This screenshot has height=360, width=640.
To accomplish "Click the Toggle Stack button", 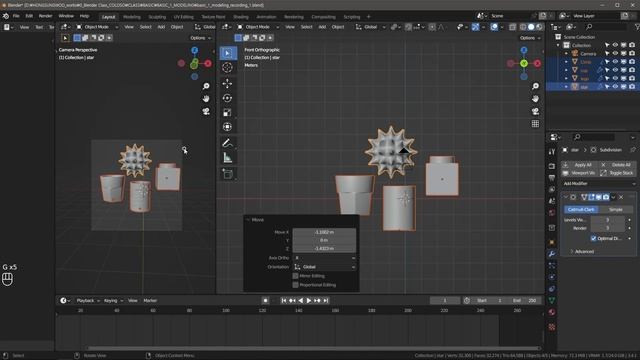I will coord(617,173).
